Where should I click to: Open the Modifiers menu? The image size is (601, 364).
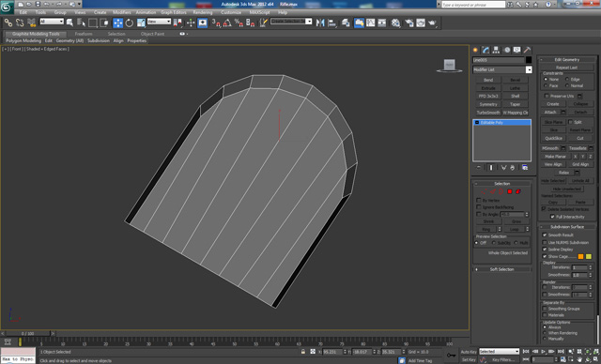[x=122, y=12]
